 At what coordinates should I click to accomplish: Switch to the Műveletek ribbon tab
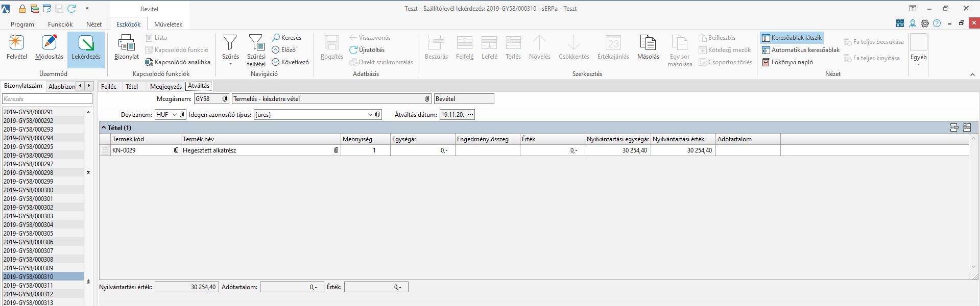pyautogui.click(x=168, y=24)
